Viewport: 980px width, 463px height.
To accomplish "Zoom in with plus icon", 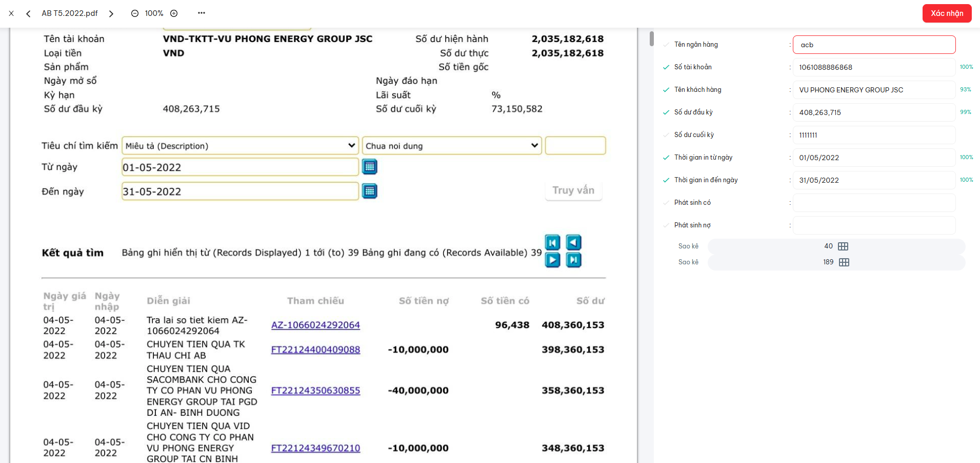I will [x=174, y=13].
